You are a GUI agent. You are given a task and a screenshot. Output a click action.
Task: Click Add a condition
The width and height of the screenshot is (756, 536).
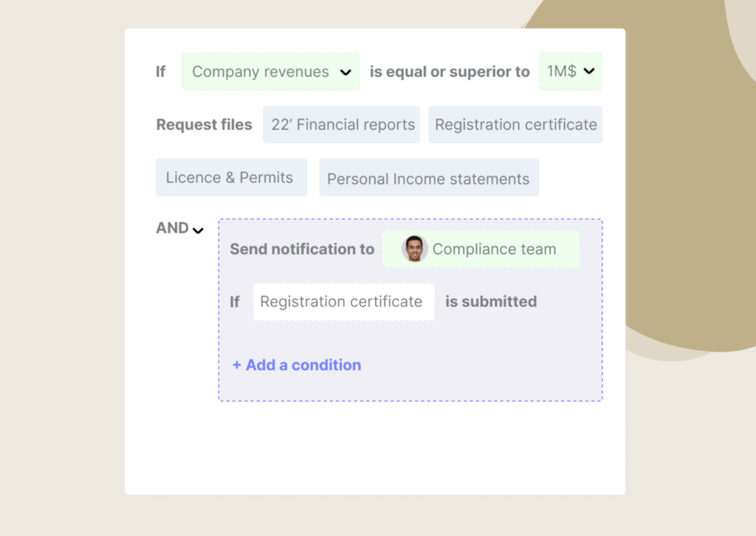pyautogui.click(x=296, y=365)
